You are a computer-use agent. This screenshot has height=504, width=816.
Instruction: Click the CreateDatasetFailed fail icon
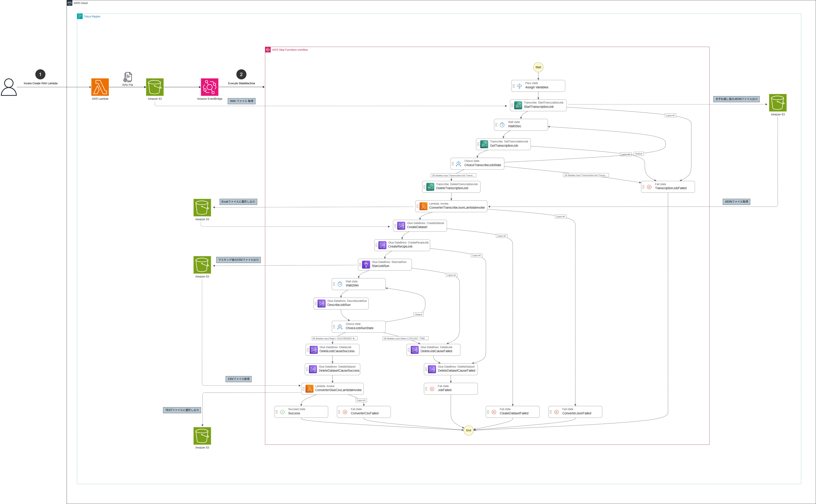click(x=494, y=412)
